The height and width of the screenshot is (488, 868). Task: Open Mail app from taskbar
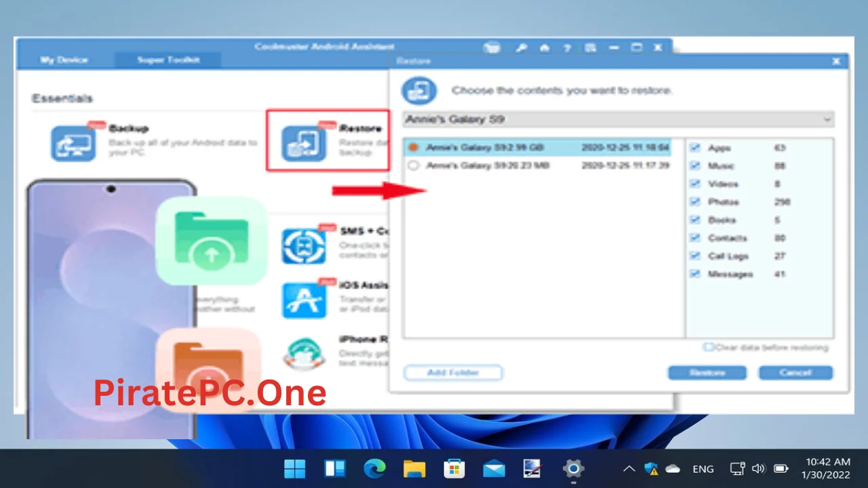coord(494,468)
